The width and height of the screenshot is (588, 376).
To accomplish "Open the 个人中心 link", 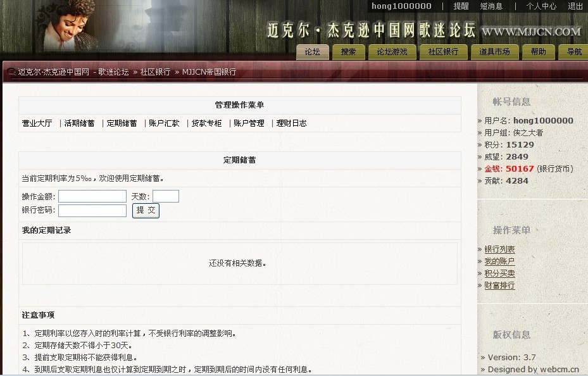I will point(541,6).
